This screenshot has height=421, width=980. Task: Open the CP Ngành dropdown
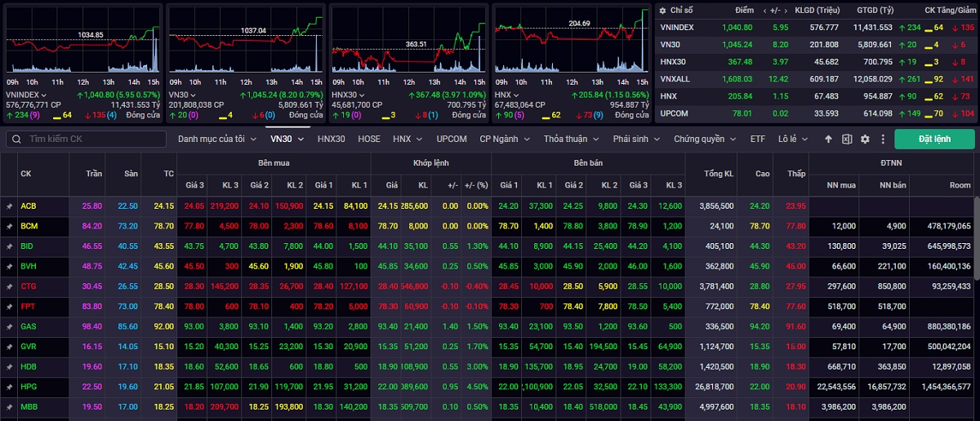tap(504, 140)
